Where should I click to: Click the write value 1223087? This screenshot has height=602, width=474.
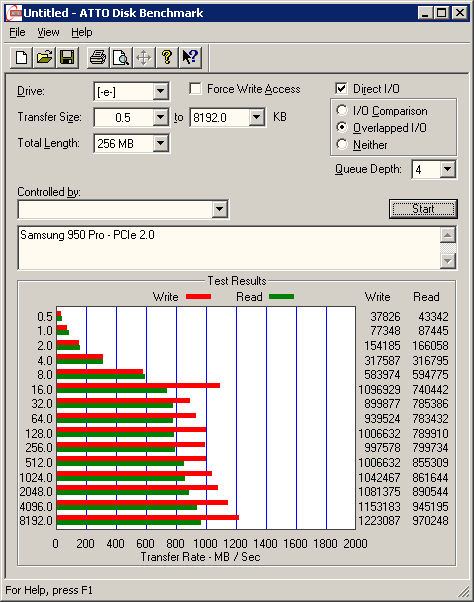point(379,521)
